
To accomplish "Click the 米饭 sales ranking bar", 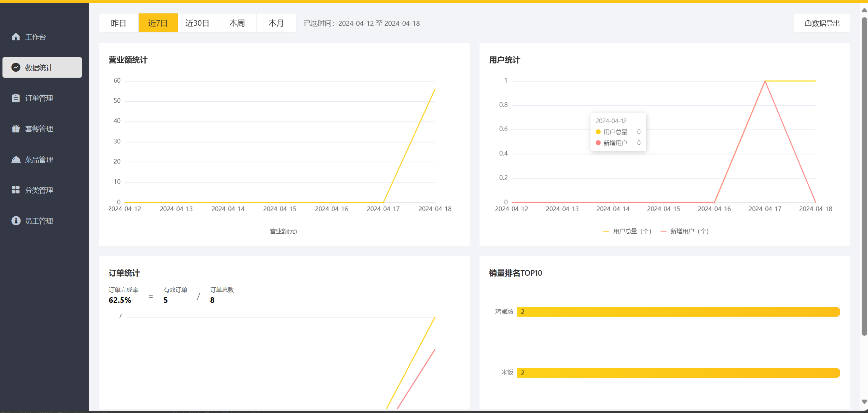I will (678, 373).
